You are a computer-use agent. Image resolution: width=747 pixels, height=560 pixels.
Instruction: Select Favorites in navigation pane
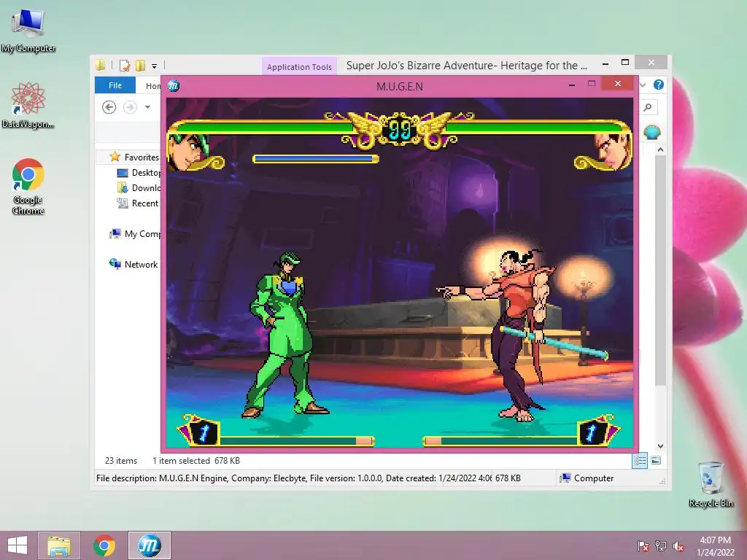point(134,157)
